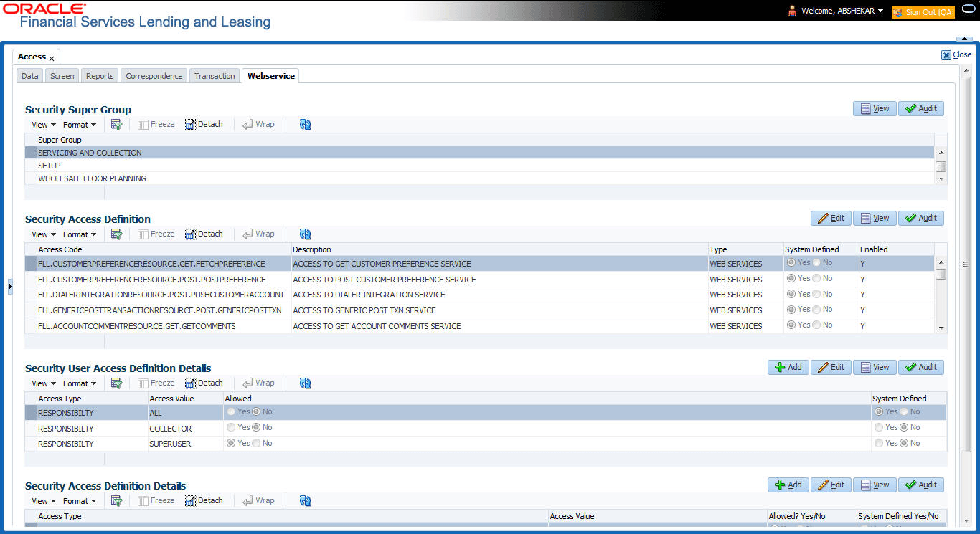Open Format menu in Security Access Definition
Image resolution: width=980 pixels, height=534 pixels.
[80, 234]
